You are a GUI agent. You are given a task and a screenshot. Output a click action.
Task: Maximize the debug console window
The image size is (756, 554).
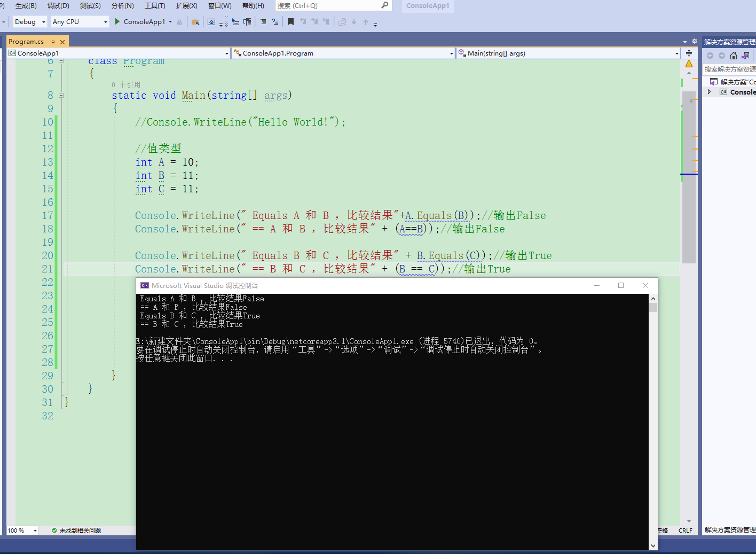click(621, 285)
